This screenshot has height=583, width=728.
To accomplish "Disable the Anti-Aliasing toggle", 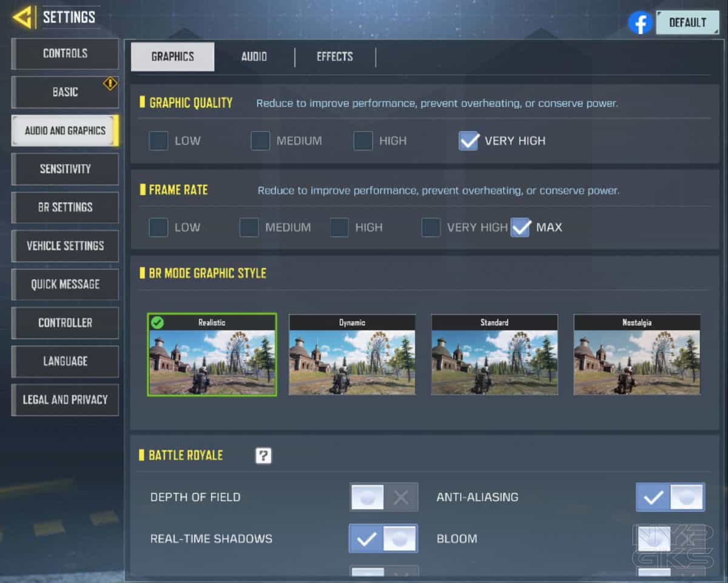I will 670,497.
